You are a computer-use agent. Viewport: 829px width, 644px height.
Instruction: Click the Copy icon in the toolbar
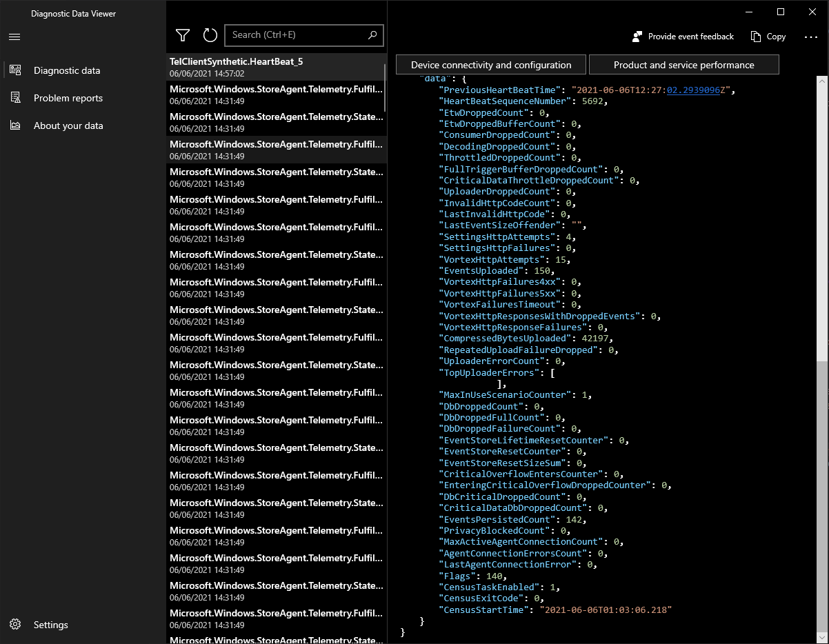[755, 37]
